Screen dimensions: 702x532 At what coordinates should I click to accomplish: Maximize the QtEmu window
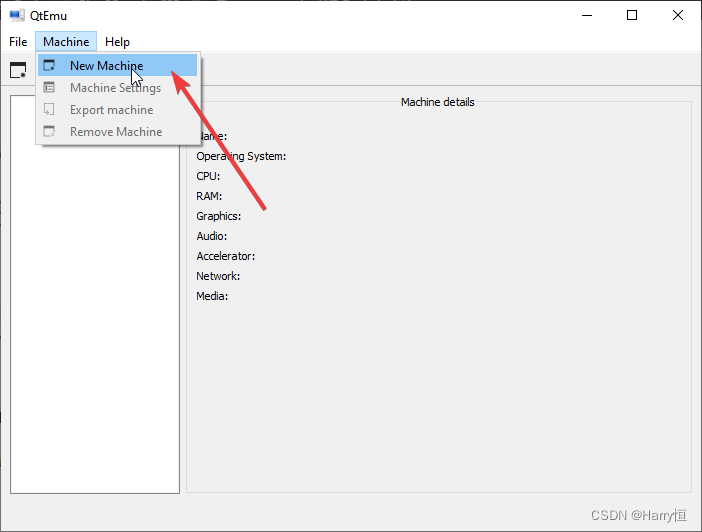tap(632, 15)
